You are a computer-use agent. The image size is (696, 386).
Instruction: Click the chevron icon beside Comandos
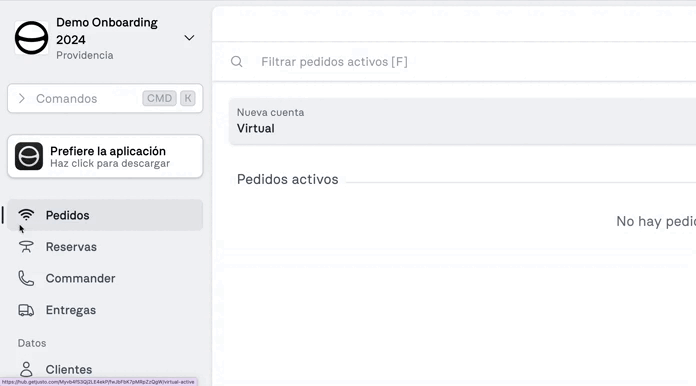coord(21,98)
